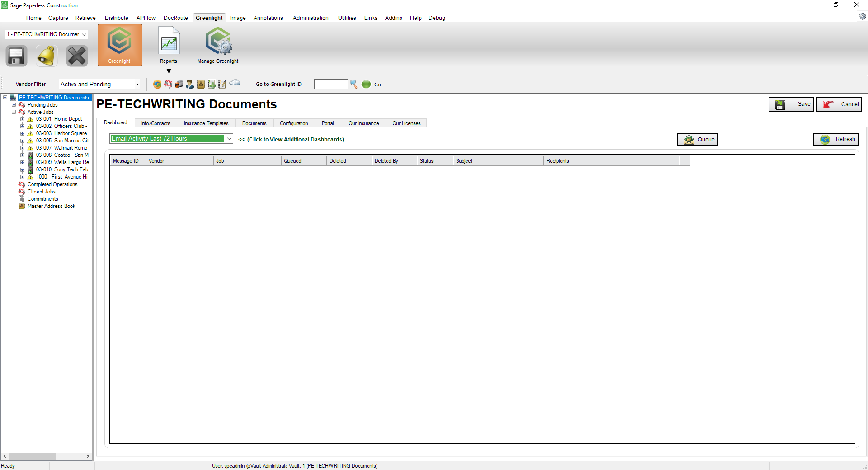The width and height of the screenshot is (868, 470).
Task: Click the green Go circle icon
Action: click(x=366, y=84)
